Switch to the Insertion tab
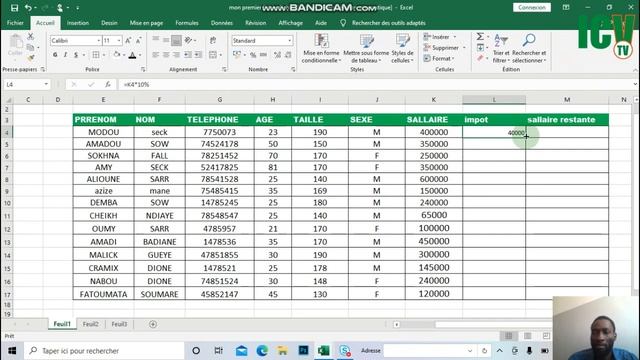Image resolution: width=640 pixels, height=360 pixels. coord(78,23)
